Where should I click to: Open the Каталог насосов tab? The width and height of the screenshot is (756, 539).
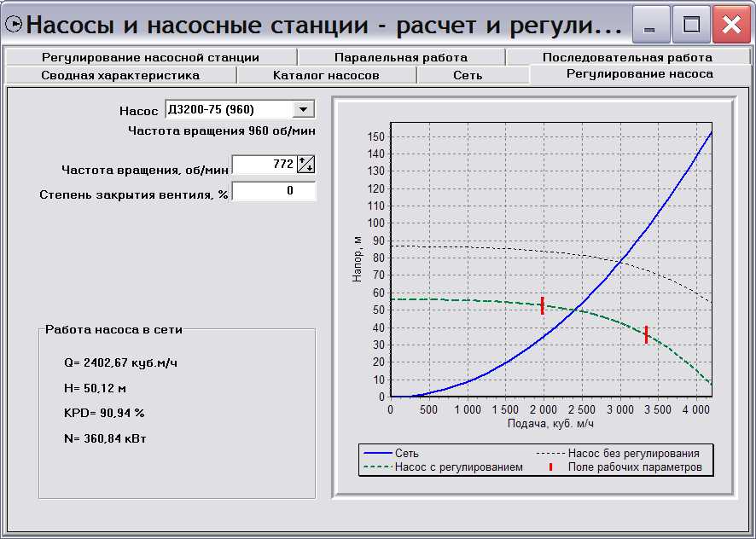coord(326,75)
